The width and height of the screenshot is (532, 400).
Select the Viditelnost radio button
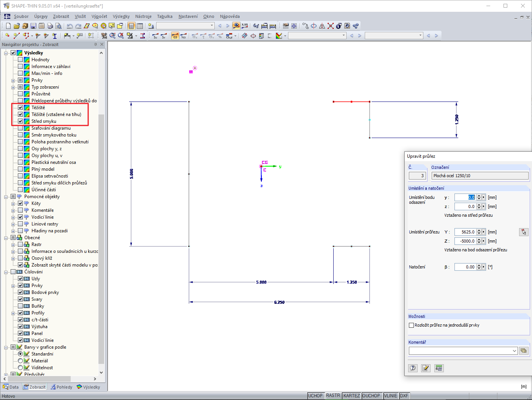click(x=21, y=368)
